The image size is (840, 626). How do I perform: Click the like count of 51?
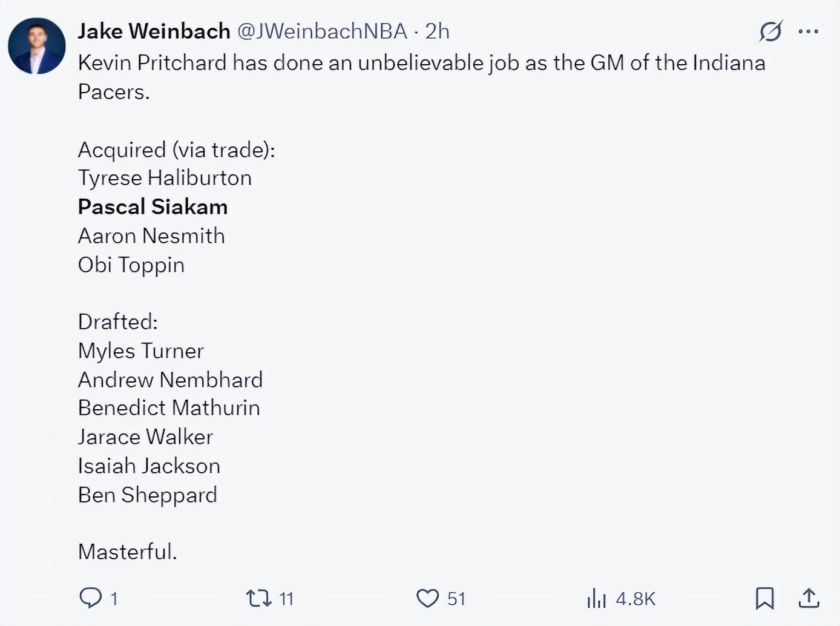point(456,599)
